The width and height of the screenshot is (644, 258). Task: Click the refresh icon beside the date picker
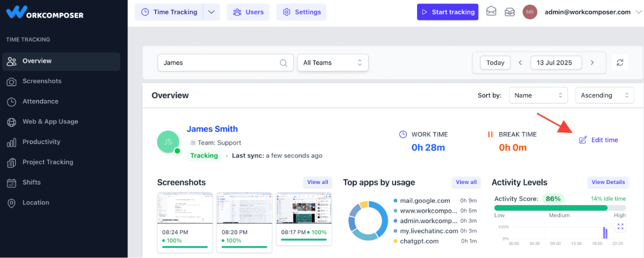point(620,63)
